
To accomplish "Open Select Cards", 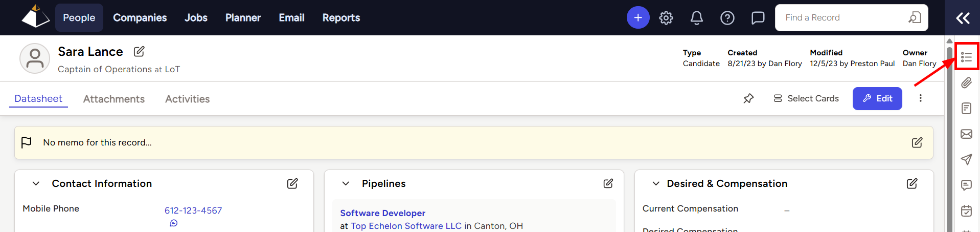I will point(806,98).
